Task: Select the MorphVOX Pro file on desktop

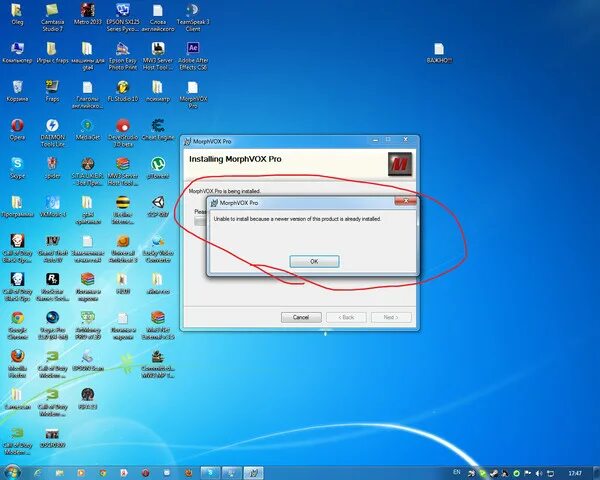Action: click(193, 95)
